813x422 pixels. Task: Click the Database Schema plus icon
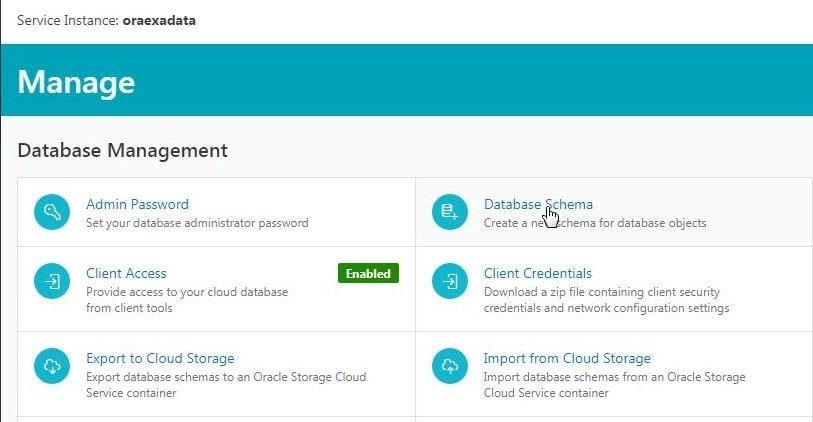point(450,212)
